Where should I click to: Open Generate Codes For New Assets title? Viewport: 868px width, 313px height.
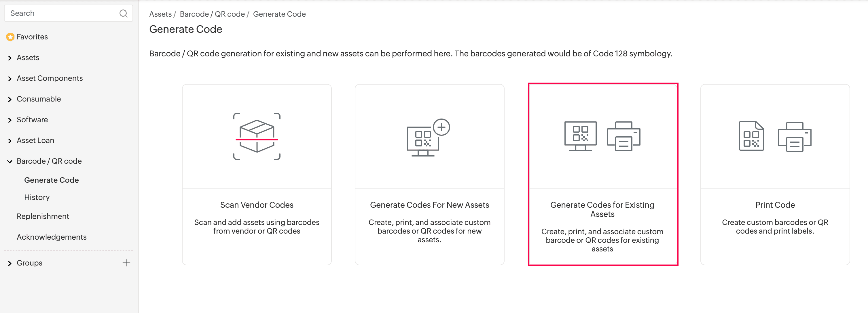pos(429,205)
